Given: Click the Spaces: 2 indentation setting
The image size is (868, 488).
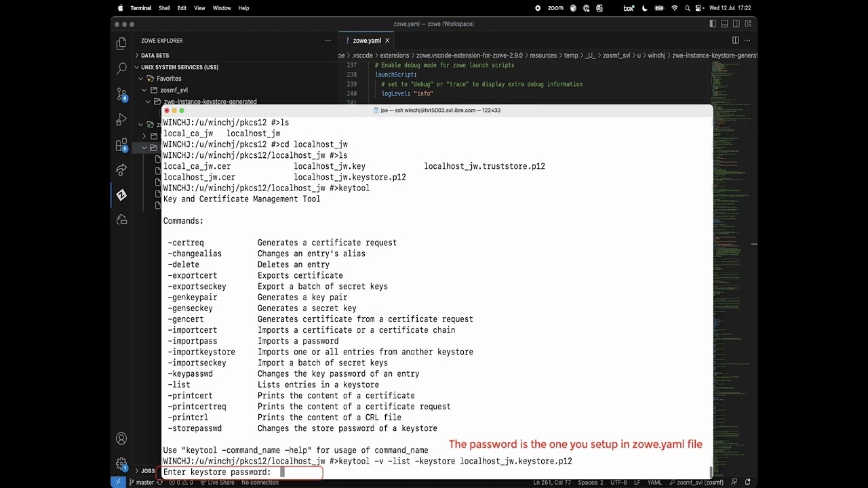Looking at the screenshot, I should [x=591, y=483].
